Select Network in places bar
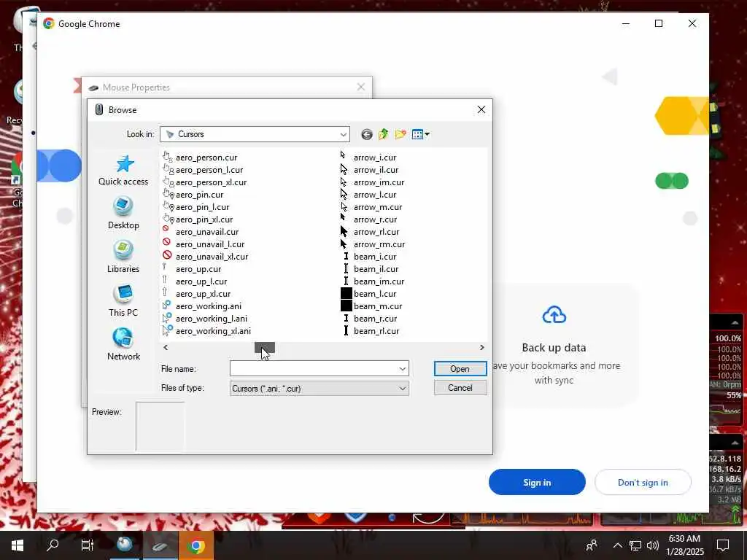This screenshot has height=560, width=747. pos(123,345)
